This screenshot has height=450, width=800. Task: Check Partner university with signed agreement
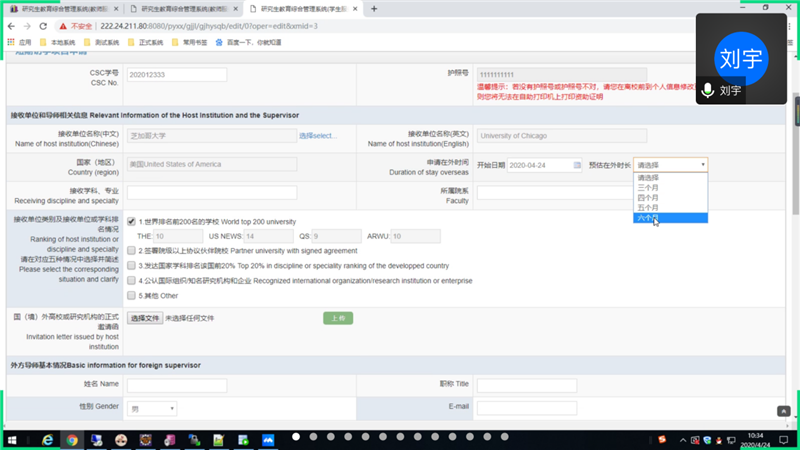(131, 251)
